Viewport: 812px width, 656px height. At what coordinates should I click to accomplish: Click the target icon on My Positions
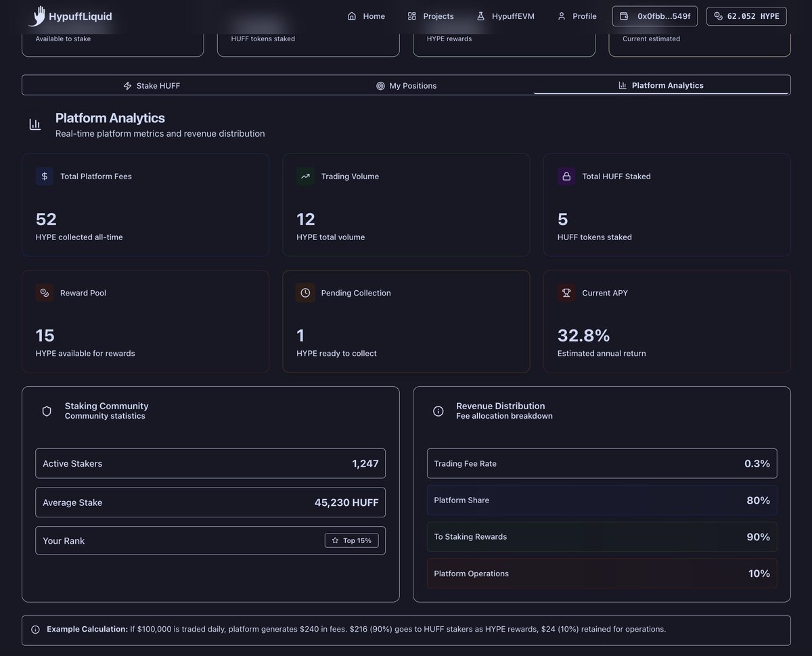click(380, 86)
